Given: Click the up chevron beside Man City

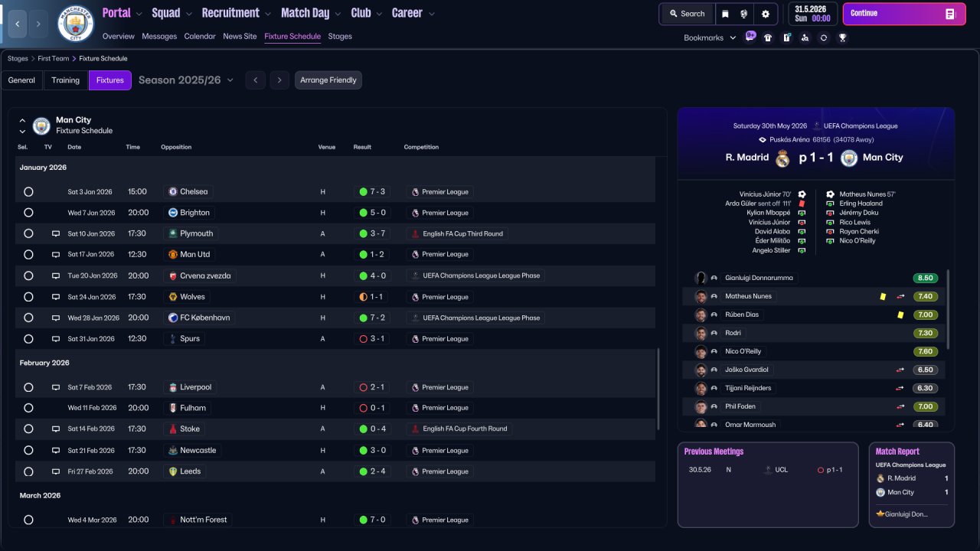Looking at the screenshot, I should coord(22,120).
